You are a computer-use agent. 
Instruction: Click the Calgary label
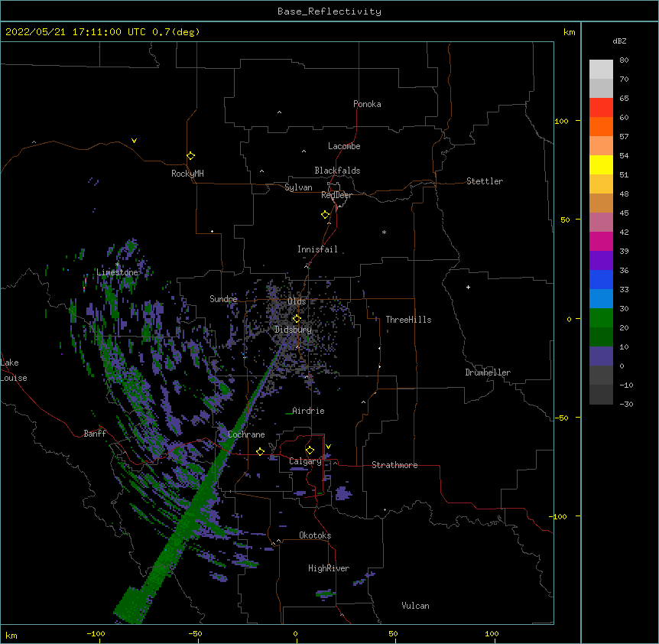[305, 461]
